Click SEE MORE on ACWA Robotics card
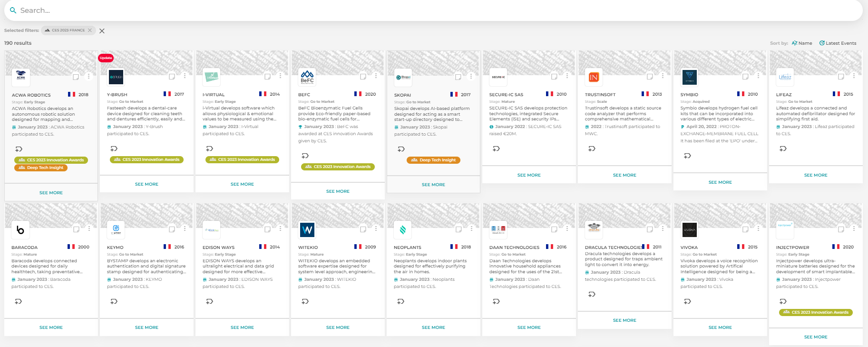This screenshot has height=347, width=868. pyautogui.click(x=51, y=193)
